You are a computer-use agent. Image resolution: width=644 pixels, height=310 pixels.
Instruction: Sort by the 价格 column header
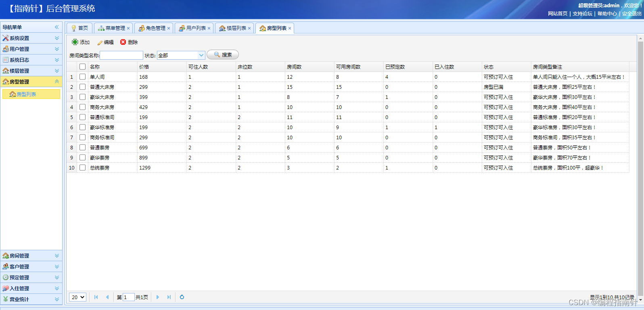click(162, 67)
